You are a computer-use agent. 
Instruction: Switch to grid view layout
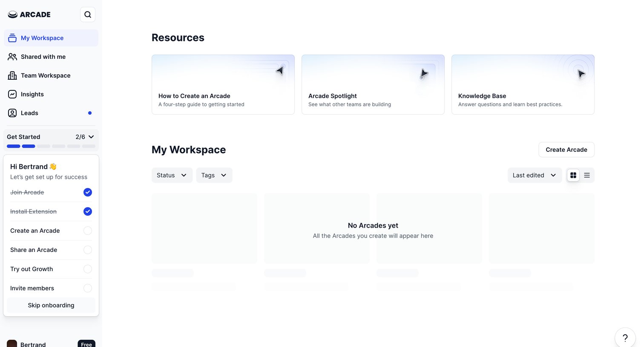[573, 175]
